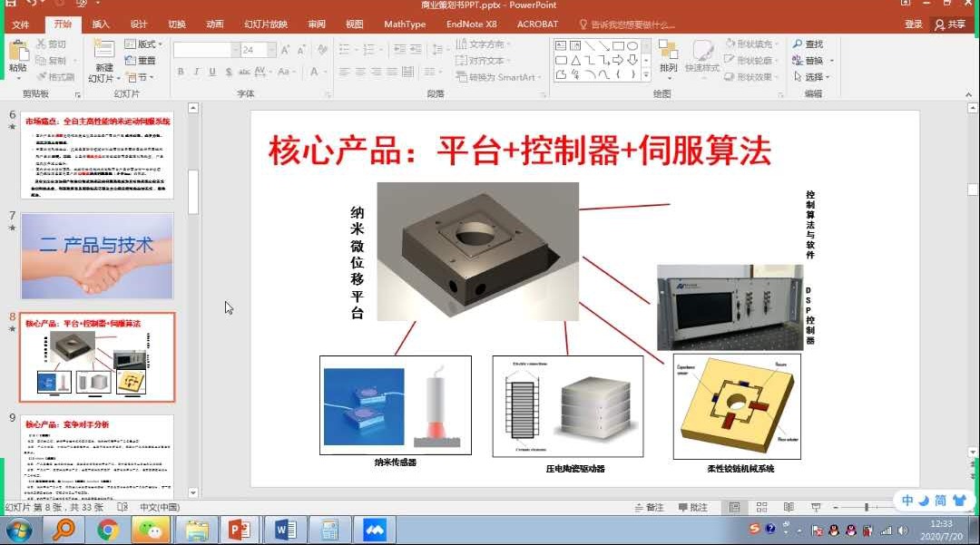Open the paragraph dialog launcher (段落)

click(x=544, y=95)
